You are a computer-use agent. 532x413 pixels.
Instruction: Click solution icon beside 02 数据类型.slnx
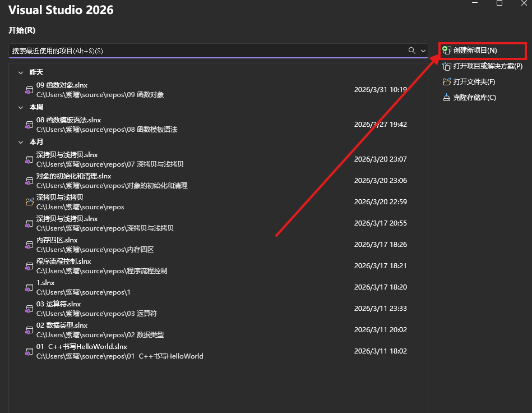click(x=29, y=331)
